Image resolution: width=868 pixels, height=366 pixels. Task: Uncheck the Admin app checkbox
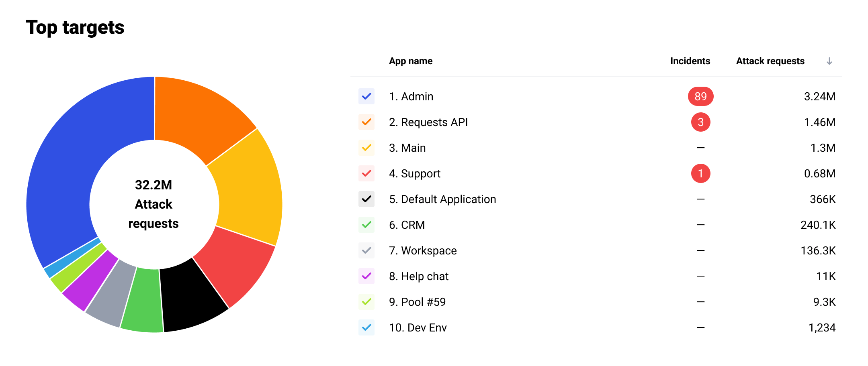366,96
